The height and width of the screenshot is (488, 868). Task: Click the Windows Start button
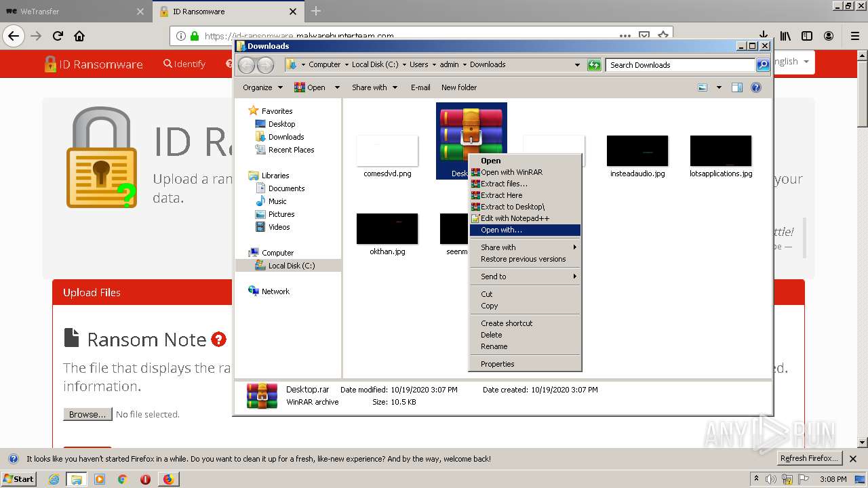click(x=19, y=479)
